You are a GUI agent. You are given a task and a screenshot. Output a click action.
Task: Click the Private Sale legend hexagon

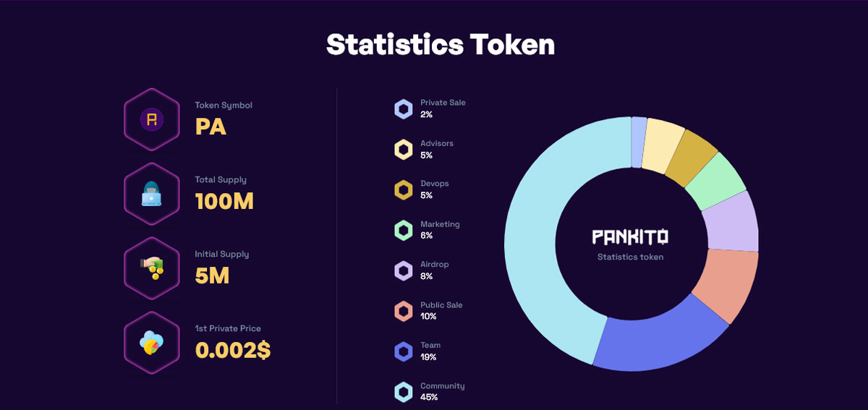pyautogui.click(x=403, y=109)
